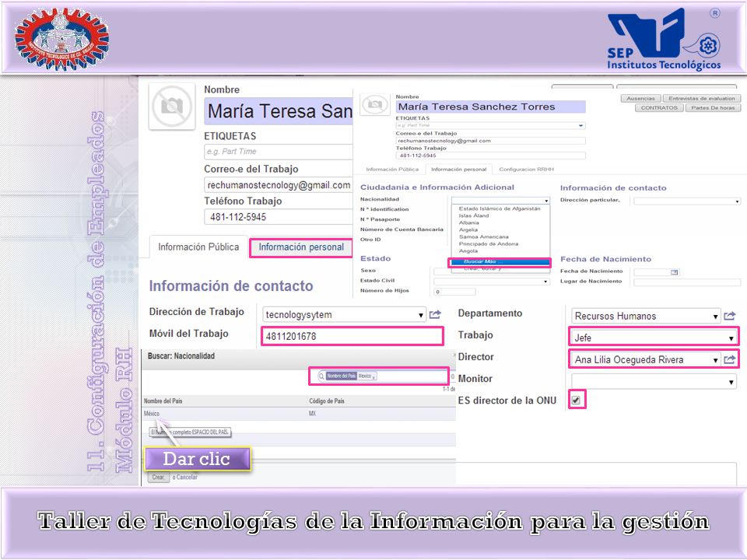This screenshot has height=560, width=747.
Task: Select Angola from the nationality list
Action: pyautogui.click(x=468, y=251)
